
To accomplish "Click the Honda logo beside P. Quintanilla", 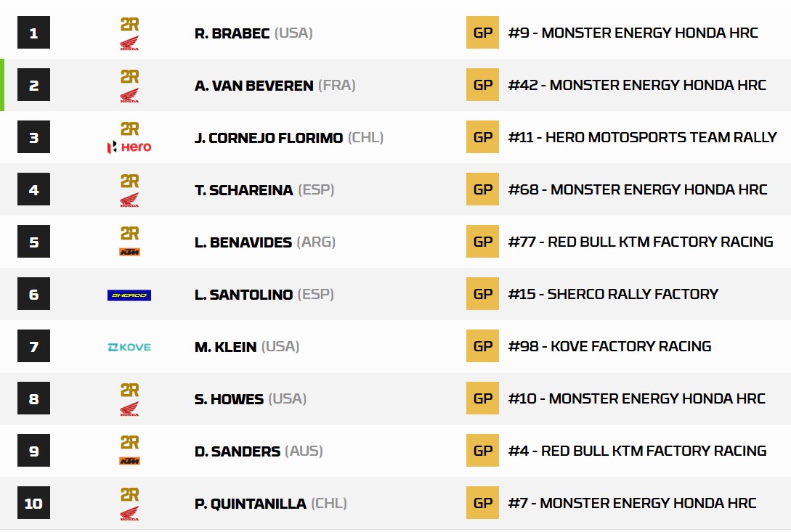I will pyautogui.click(x=129, y=513).
